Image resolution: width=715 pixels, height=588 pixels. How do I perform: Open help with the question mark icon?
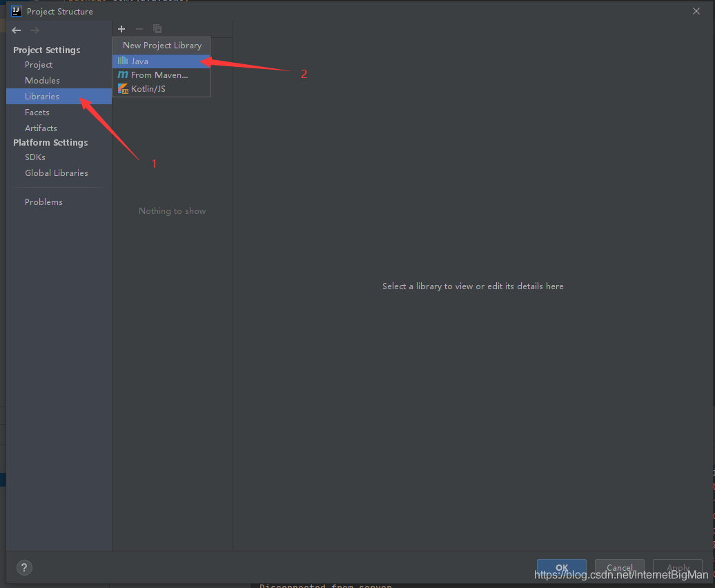click(24, 567)
